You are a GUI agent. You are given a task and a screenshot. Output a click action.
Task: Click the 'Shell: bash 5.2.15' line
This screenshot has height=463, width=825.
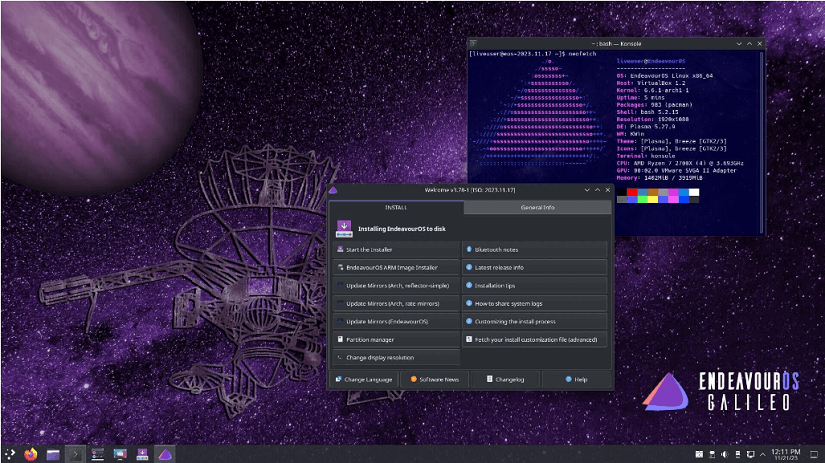point(647,112)
